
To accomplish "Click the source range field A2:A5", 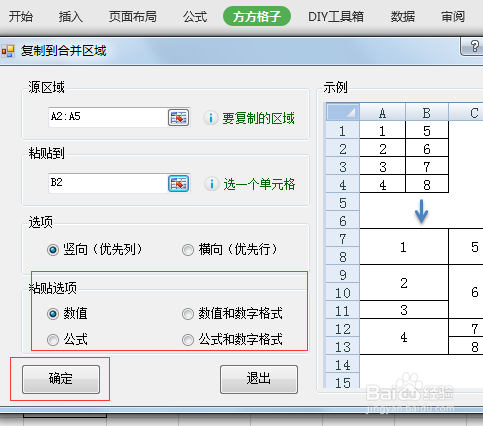I will (108, 117).
